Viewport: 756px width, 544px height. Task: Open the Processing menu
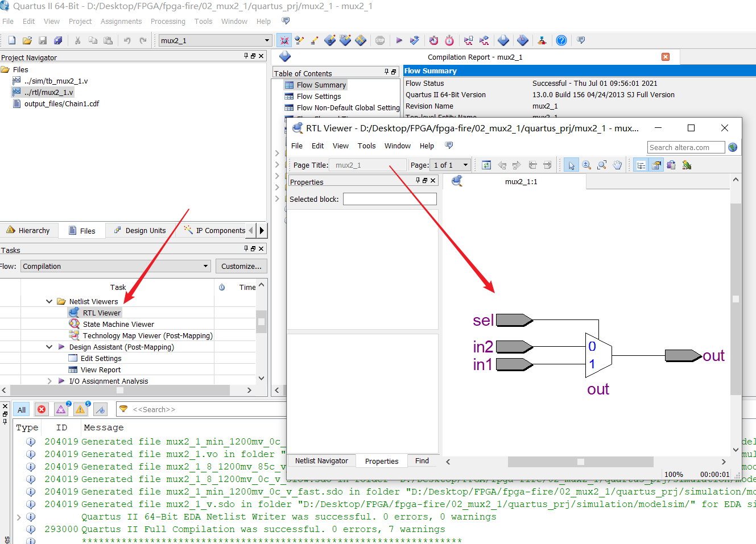(x=168, y=21)
